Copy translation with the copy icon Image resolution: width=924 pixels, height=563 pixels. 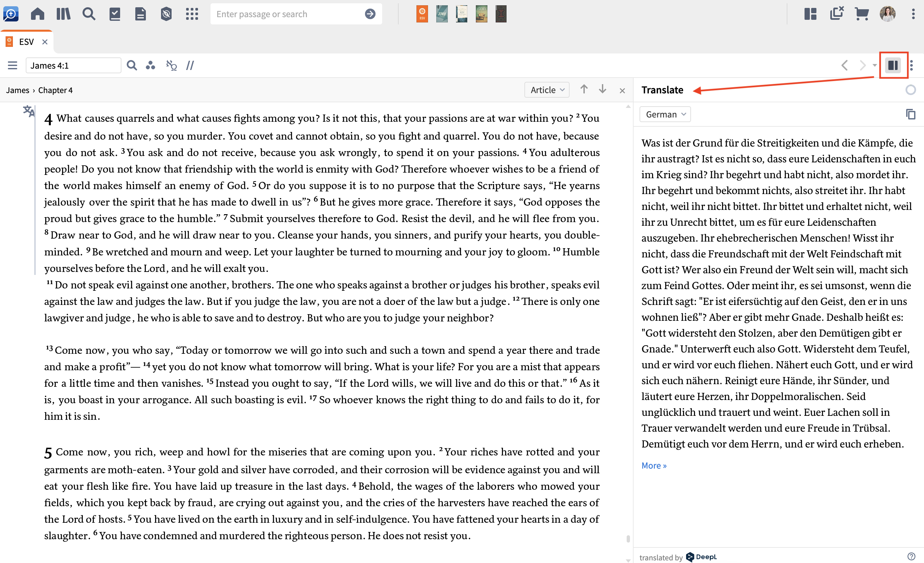(x=910, y=114)
